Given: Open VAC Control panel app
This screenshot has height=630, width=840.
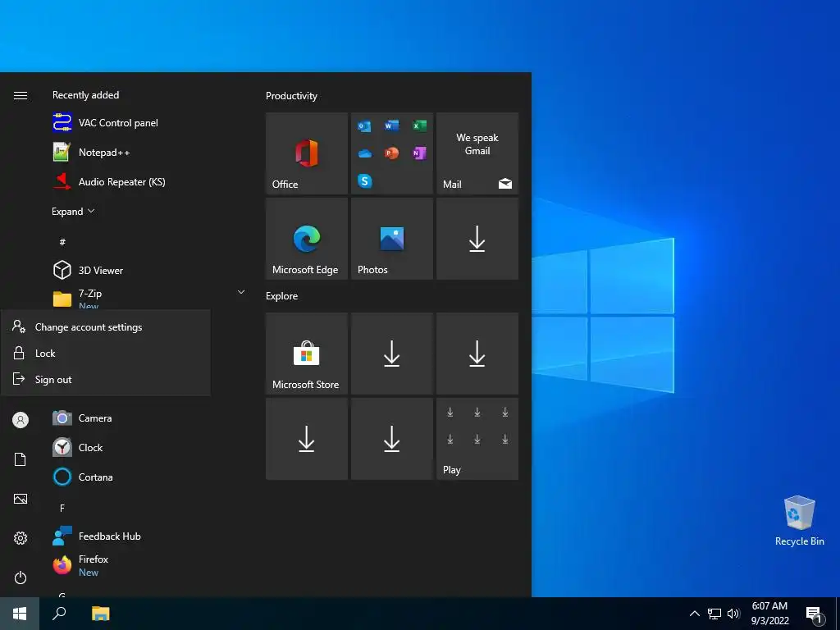Looking at the screenshot, I should point(144,123).
